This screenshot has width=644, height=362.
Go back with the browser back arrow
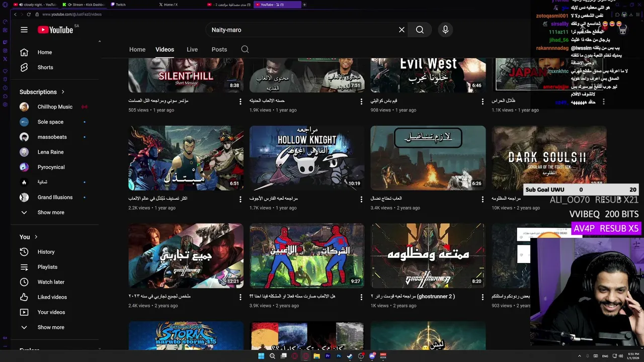15,15
